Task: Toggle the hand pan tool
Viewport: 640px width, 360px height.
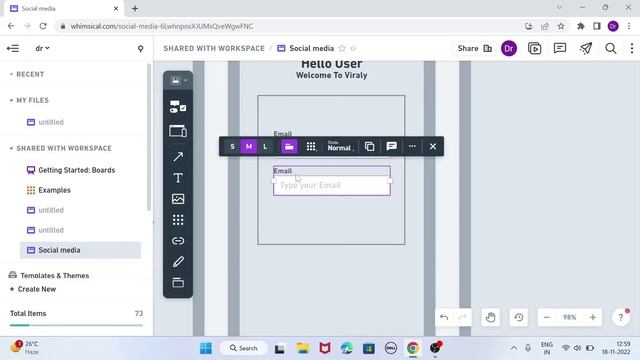Action: coord(490,318)
